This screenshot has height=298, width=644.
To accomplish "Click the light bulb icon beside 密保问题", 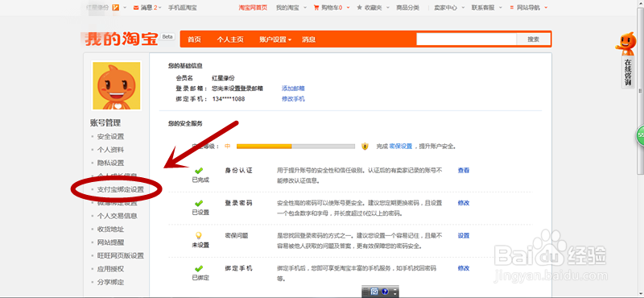I will [199, 235].
